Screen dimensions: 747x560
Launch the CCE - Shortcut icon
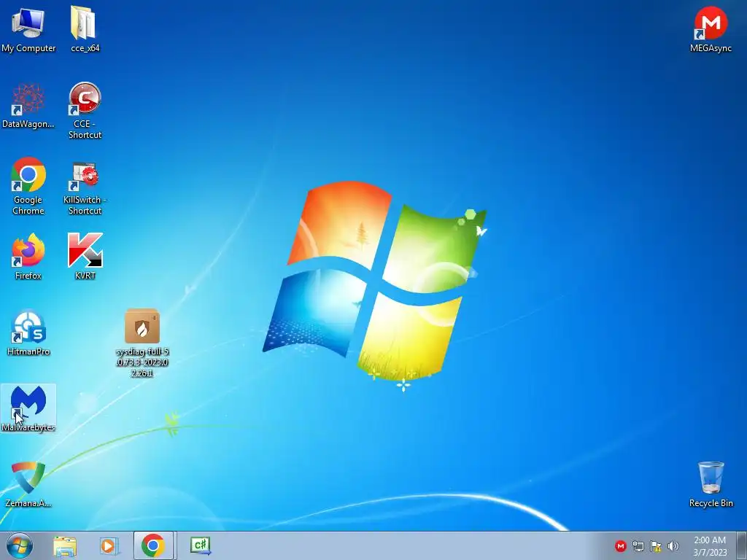[x=85, y=111]
